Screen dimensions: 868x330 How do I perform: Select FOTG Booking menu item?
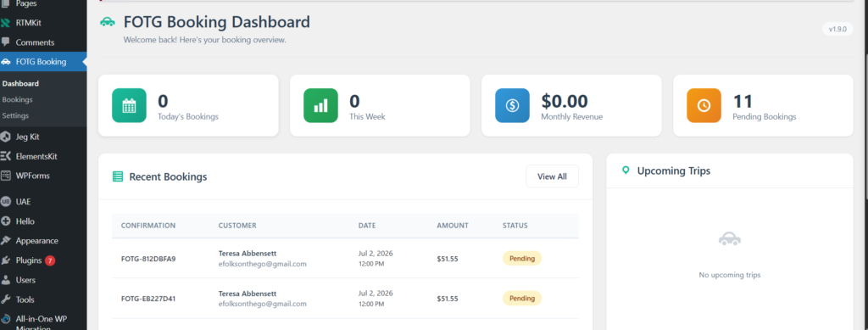(43, 62)
